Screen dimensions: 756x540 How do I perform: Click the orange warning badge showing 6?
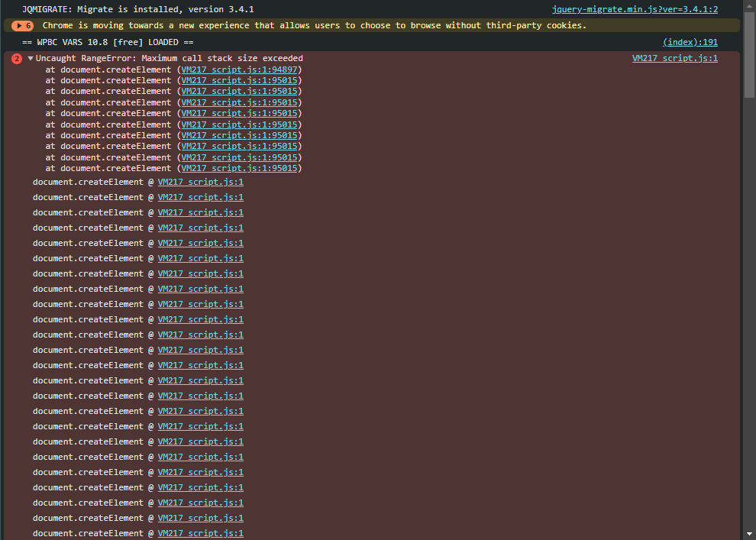click(23, 26)
